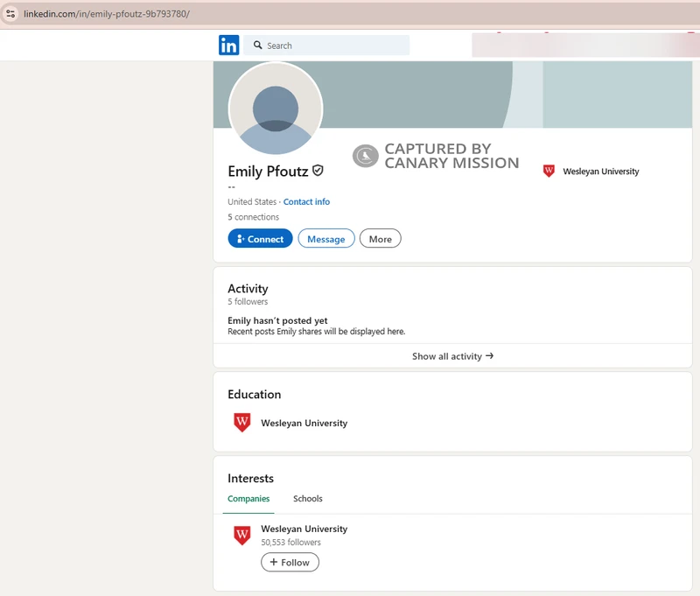Switch to the Companies interests tab

(x=248, y=499)
